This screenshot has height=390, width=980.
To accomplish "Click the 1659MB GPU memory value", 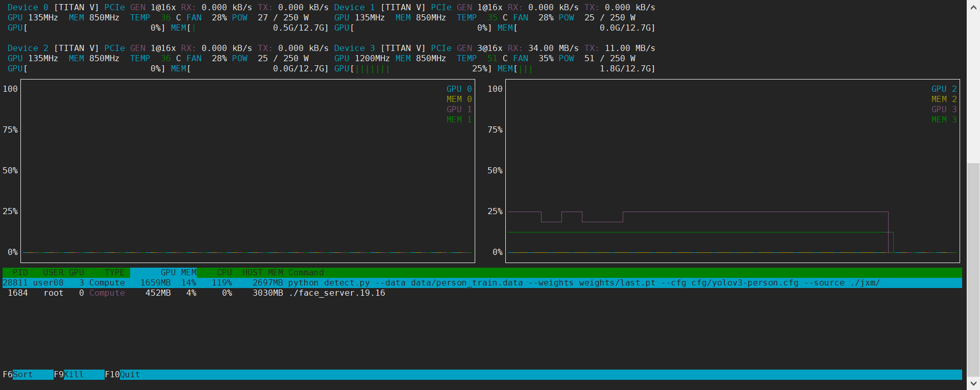I will (155, 283).
